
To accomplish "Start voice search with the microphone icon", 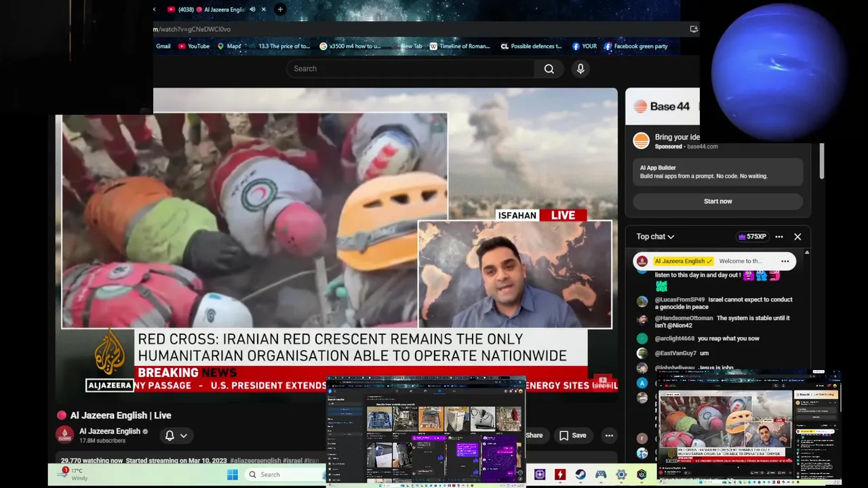I will coord(580,68).
